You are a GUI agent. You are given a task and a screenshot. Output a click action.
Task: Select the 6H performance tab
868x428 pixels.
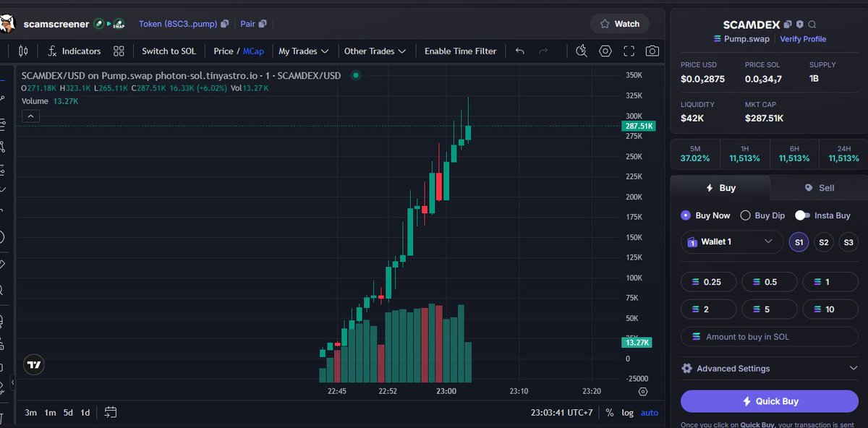point(794,153)
